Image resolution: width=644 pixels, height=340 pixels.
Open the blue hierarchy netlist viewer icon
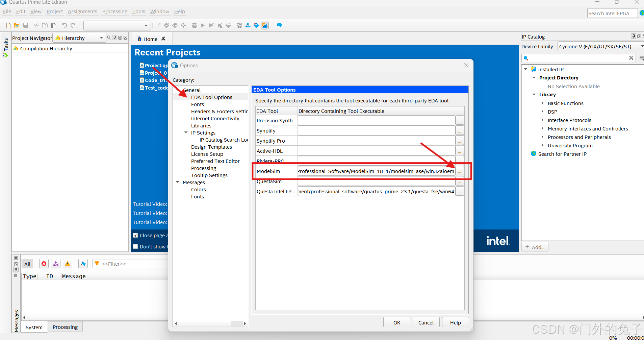(248, 25)
